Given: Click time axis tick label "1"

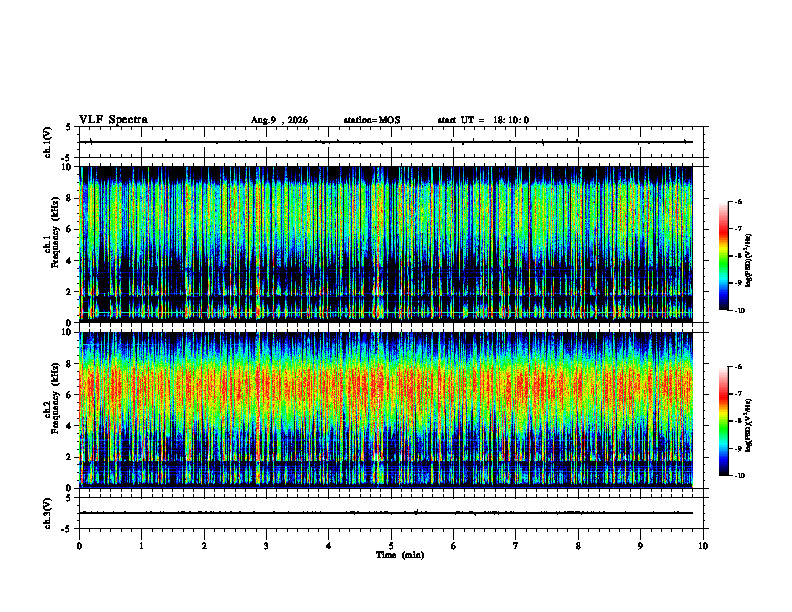Looking at the screenshot, I should point(141,546).
